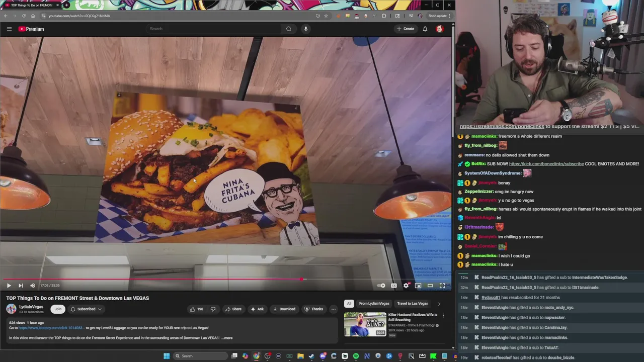644x362 pixels.
Task: Open the jdoqocy.com description link
Action: (x=51, y=328)
